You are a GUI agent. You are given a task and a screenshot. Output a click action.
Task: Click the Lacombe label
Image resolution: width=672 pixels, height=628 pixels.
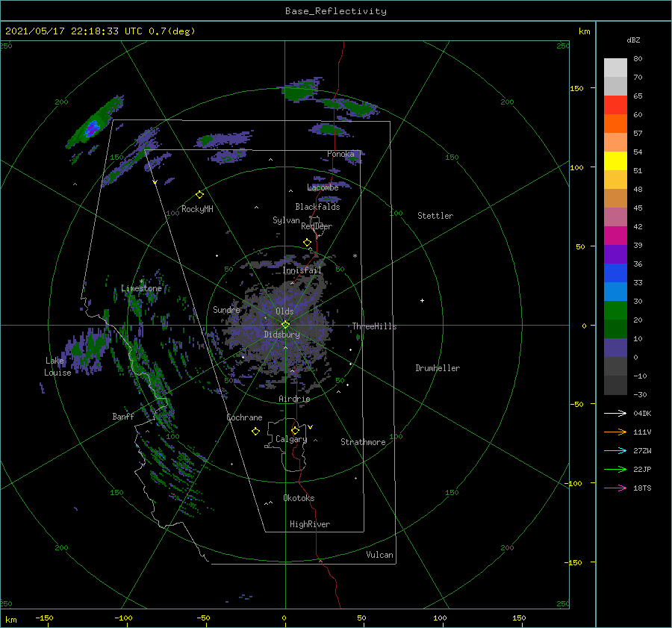click(323, 187)
